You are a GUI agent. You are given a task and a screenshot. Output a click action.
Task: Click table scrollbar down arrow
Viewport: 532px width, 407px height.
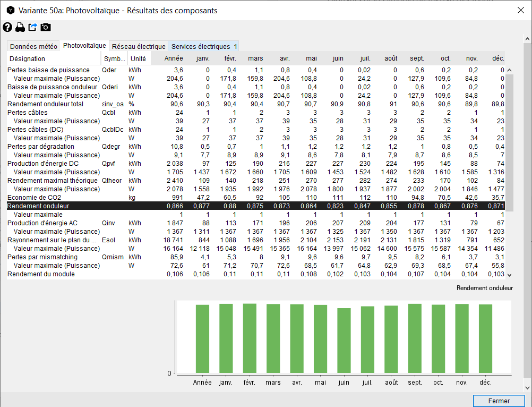[510, 275]
